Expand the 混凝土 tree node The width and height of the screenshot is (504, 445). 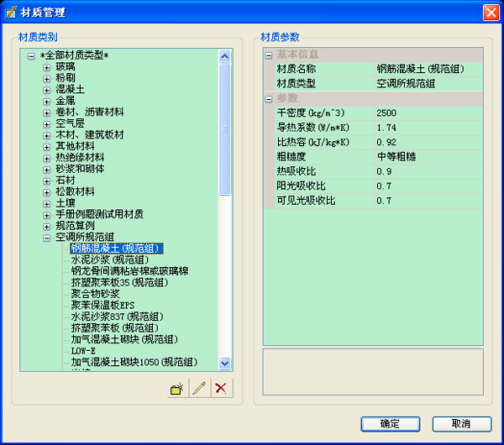coord(48,89)
